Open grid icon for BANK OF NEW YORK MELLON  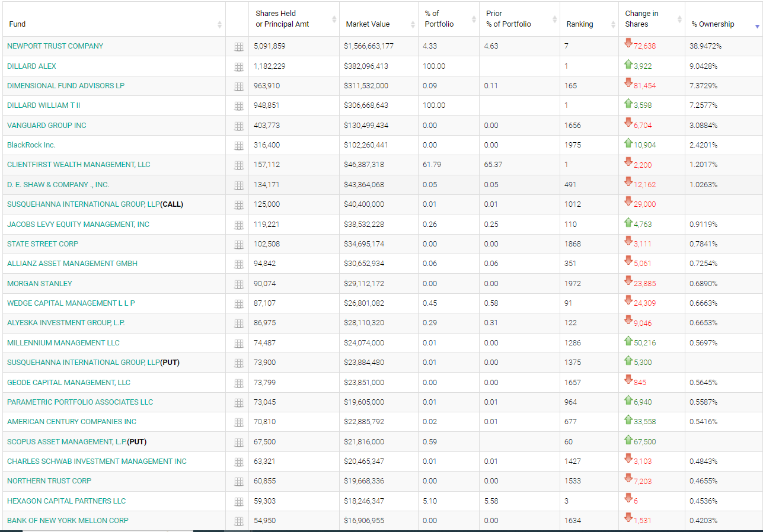[x=239, y=521]
